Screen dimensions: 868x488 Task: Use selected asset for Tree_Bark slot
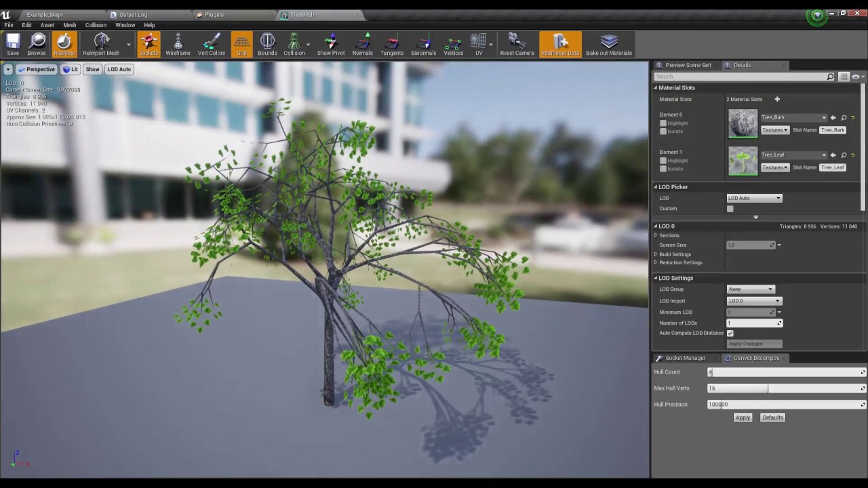(833, 117)
